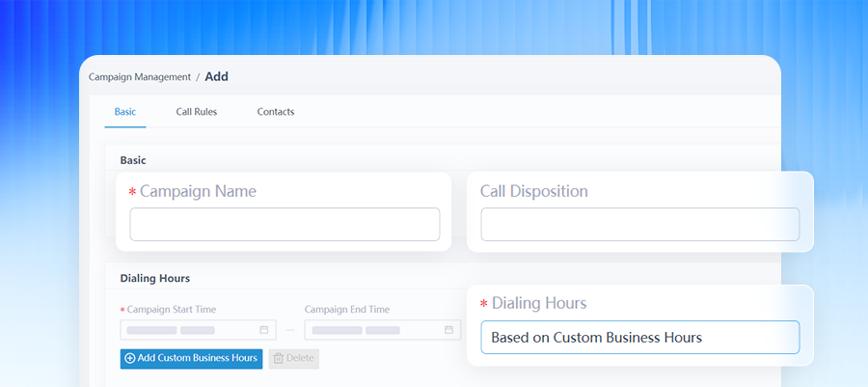Click the Campaign Name field label

pyautogui.click(x=198, y=191)
